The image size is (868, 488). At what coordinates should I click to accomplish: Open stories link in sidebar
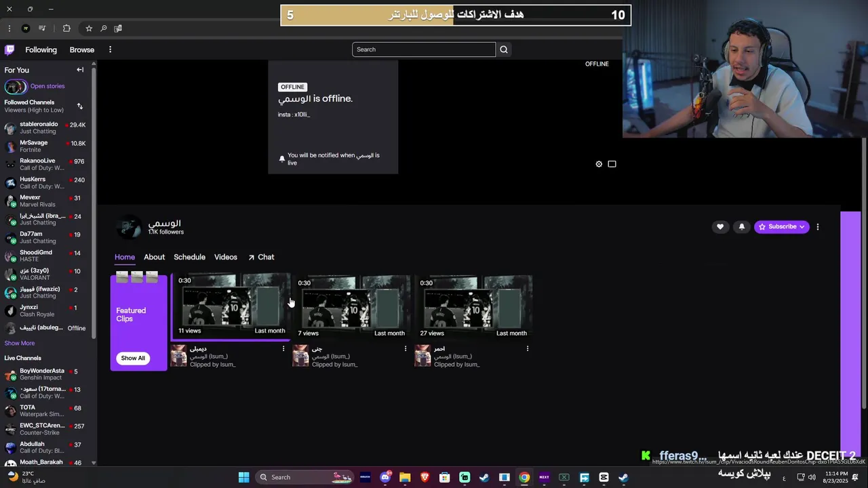click(x=47, y=86)
